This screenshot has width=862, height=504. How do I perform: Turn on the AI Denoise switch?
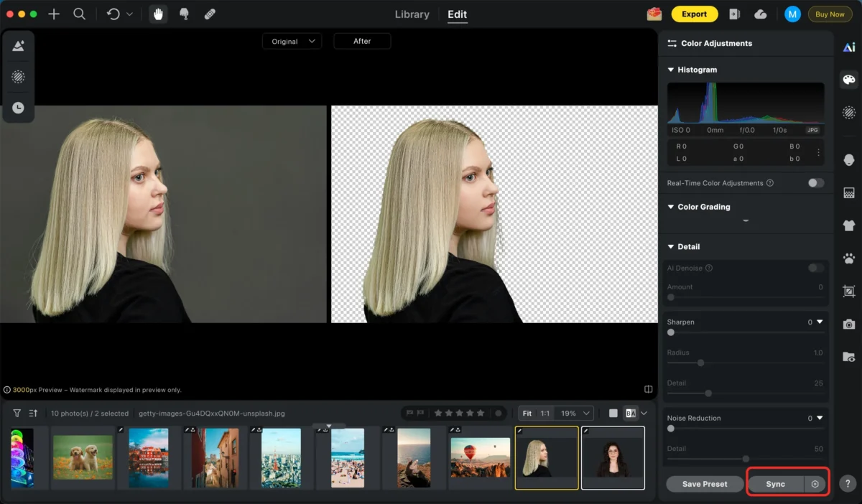[x=815, y=268]
